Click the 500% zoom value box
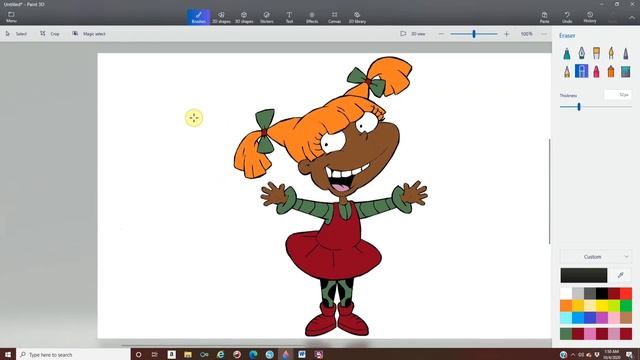The width and height of the screenshot is (640, 360). point(527,34)
